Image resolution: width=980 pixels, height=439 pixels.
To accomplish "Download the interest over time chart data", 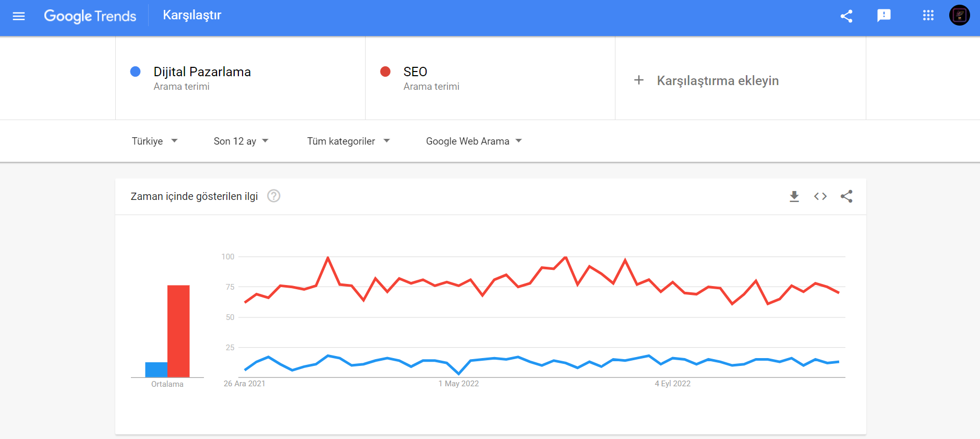I will [x=794, y=196].
